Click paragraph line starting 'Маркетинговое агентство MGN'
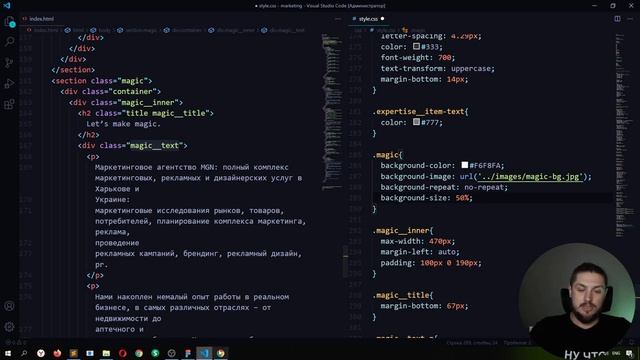 click(192, 167)
